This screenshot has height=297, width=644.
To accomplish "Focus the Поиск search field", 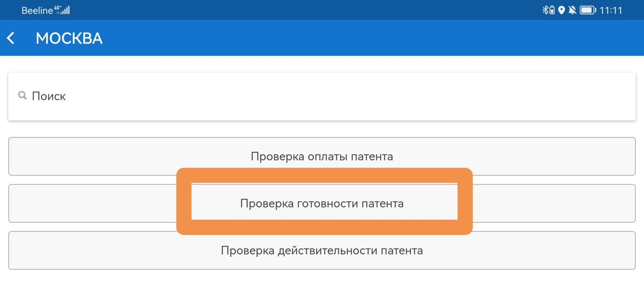I will pos(322,96).
